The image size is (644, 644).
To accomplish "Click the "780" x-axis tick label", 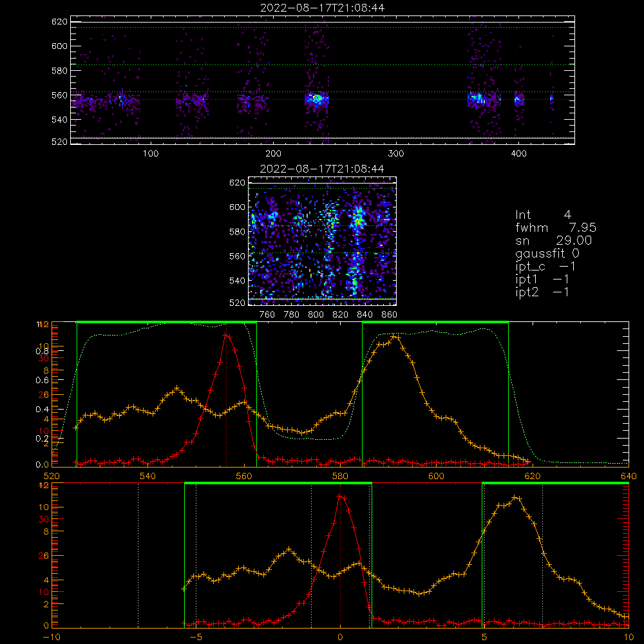I will 292,315.
